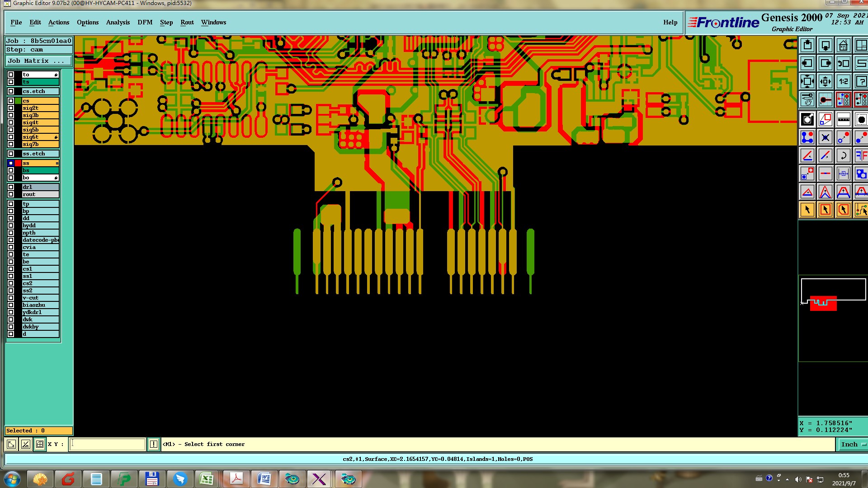Click the rotate arc arrow tool
This screenshot has height=488, width=868.
843,156
